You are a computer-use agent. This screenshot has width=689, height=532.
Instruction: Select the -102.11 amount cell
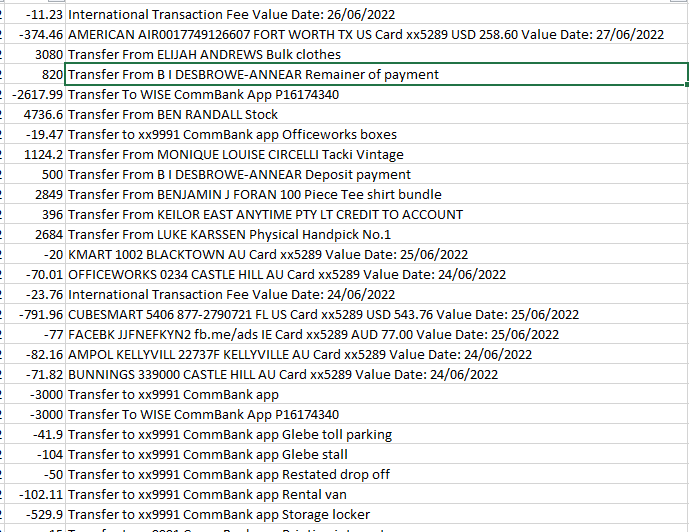point(35,494)
